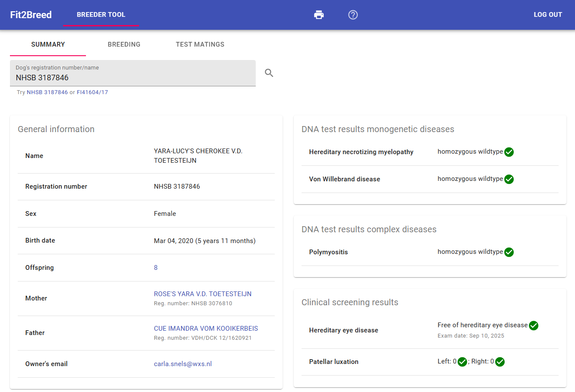Click green check beside Polymyositis result

coord(509,252)
